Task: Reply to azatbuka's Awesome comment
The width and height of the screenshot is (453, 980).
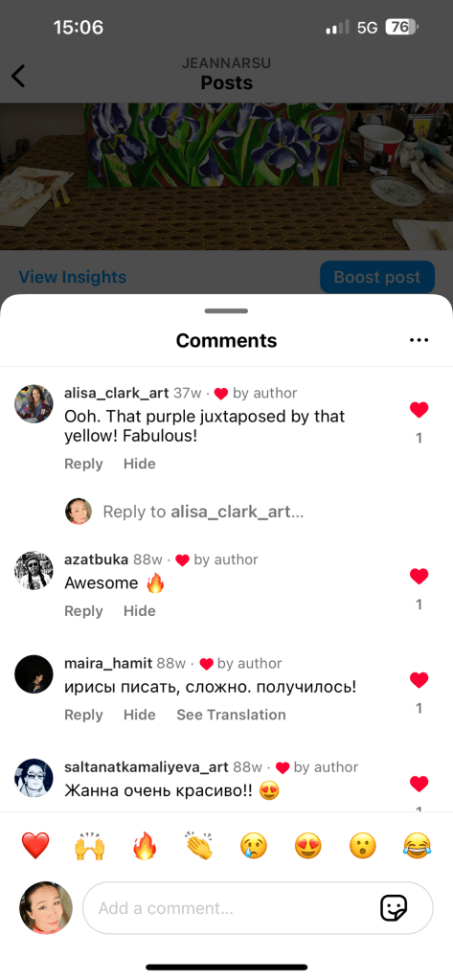Action: pyautogui.click(x=83, y=610)
